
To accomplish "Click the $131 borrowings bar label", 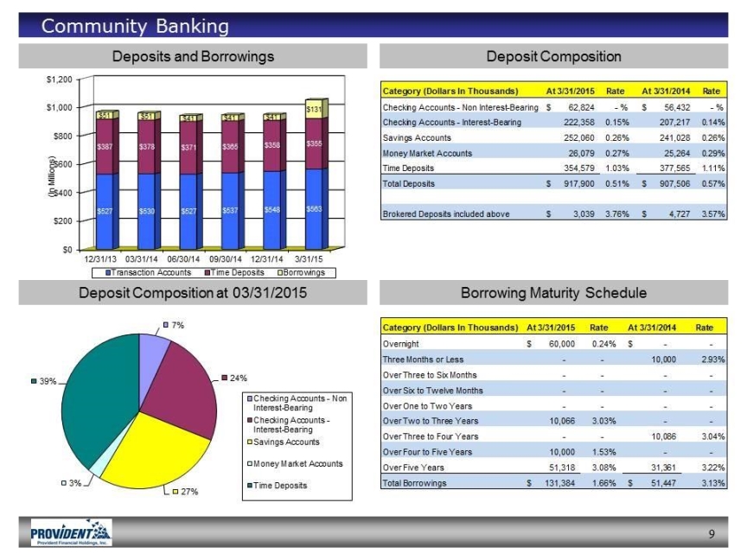I will click(314, 110).
